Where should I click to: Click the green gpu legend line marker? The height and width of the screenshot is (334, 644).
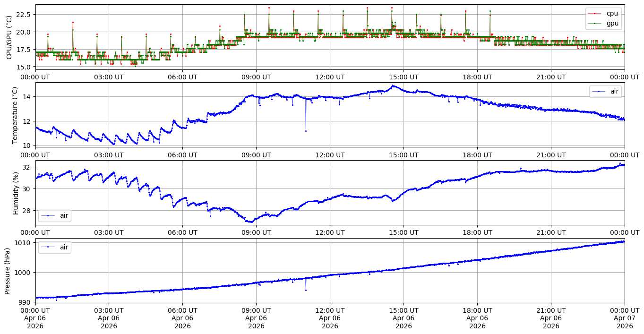point(596,23)
